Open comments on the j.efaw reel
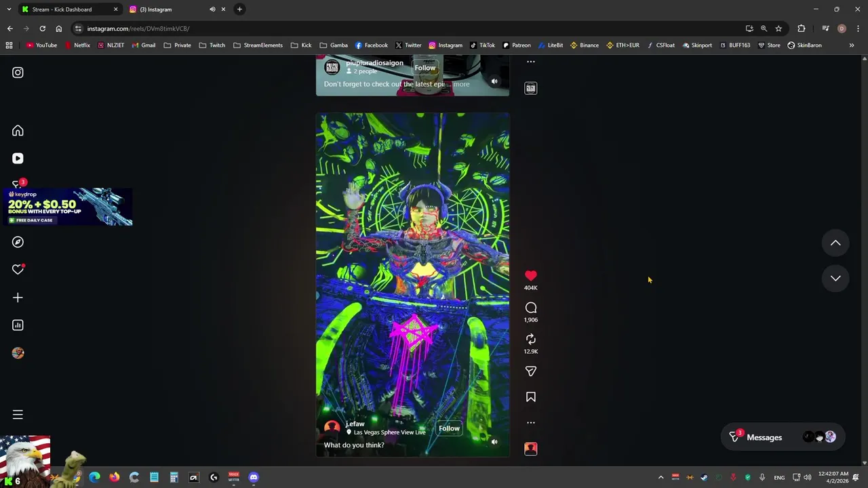 tap(531, 308)
